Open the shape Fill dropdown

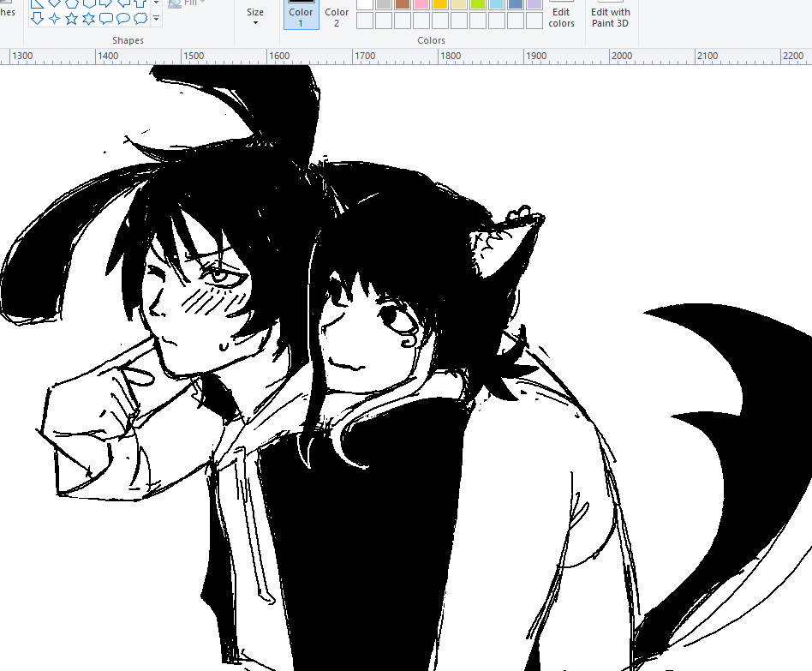(187, 3)
